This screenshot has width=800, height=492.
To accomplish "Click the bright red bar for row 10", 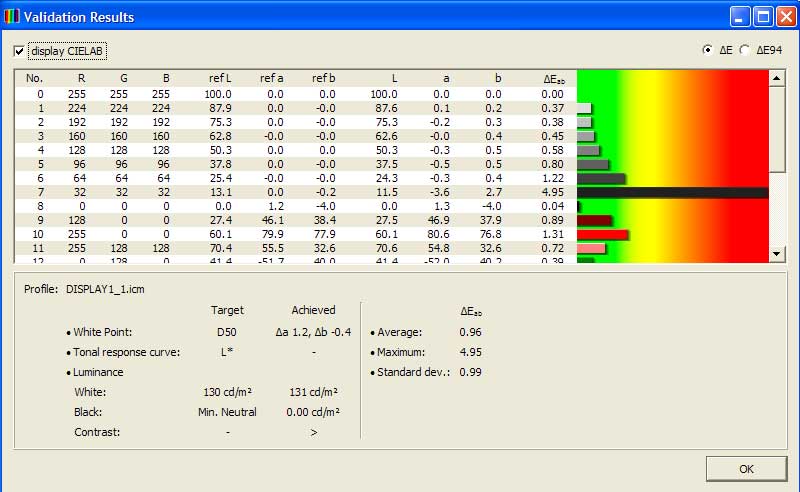I will 602,234.
